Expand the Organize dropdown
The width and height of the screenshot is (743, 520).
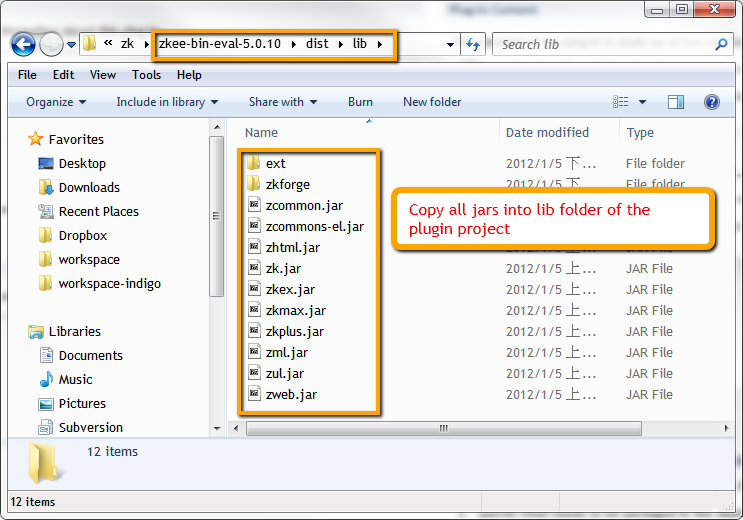click(56, 102)
